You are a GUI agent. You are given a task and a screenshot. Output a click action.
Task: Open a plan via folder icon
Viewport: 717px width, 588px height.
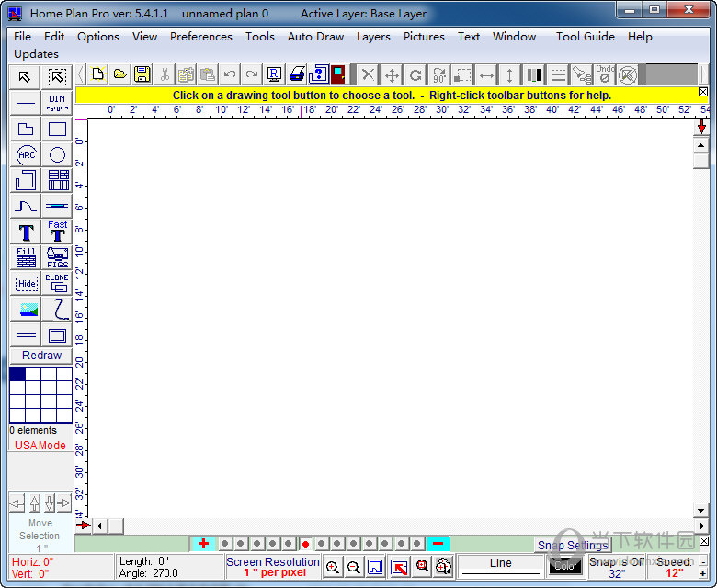coord(119,74)
